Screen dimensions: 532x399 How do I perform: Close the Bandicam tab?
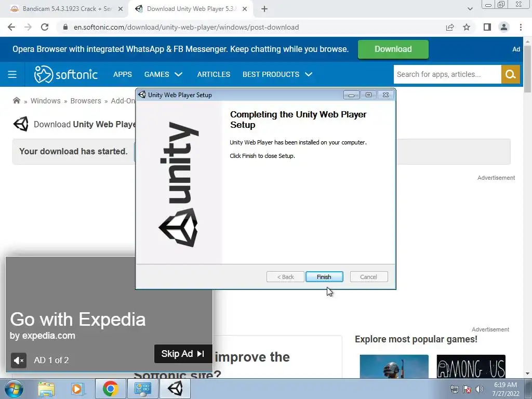[x=121, y=9]
